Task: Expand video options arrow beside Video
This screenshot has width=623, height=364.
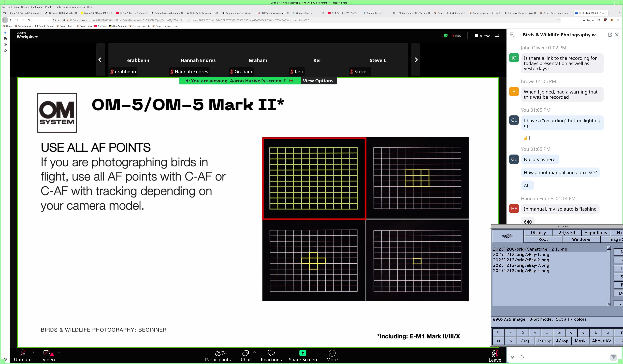Action: [x=59, y=352]
